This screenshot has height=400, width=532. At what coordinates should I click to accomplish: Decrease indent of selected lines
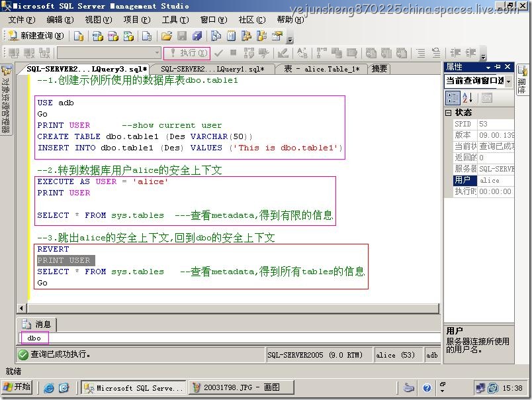455,53
